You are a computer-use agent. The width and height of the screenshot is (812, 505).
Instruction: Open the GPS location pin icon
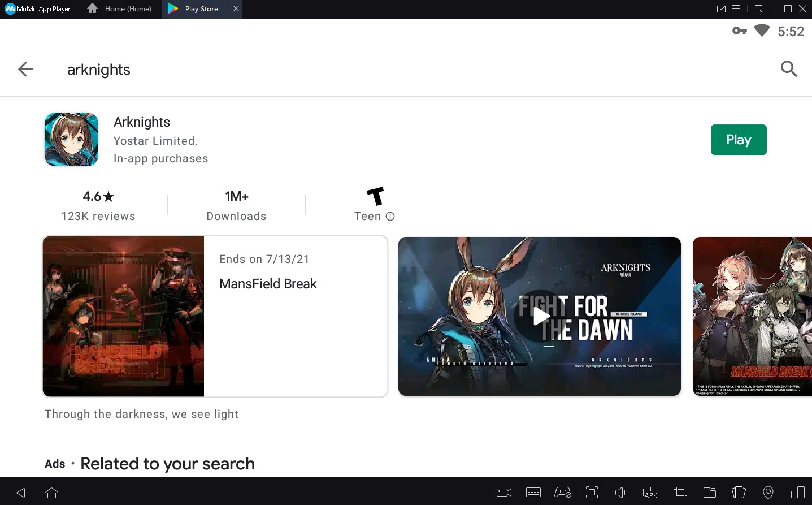pos(768,493)
